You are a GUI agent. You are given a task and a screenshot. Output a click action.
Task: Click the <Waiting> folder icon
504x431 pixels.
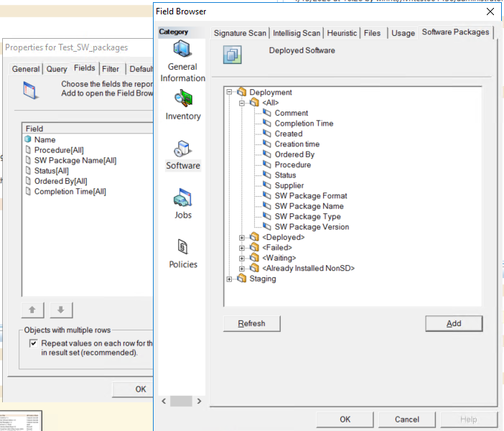click(254, 257)
